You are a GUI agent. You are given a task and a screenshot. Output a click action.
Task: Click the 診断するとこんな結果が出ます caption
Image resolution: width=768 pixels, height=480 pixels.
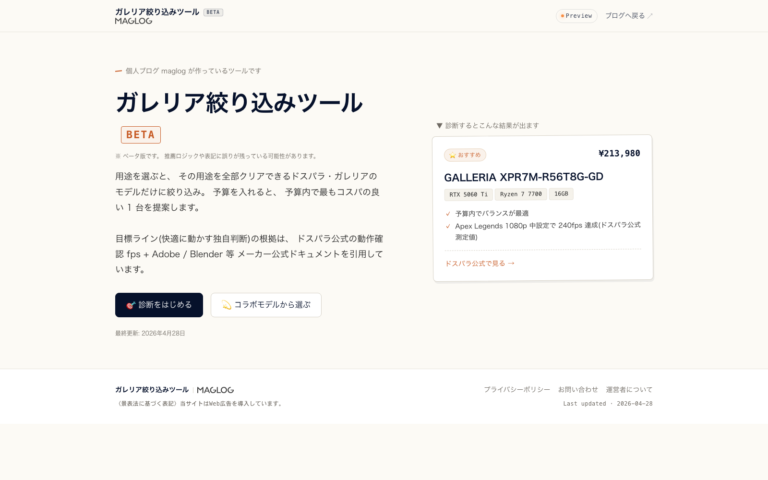point(492,126)
